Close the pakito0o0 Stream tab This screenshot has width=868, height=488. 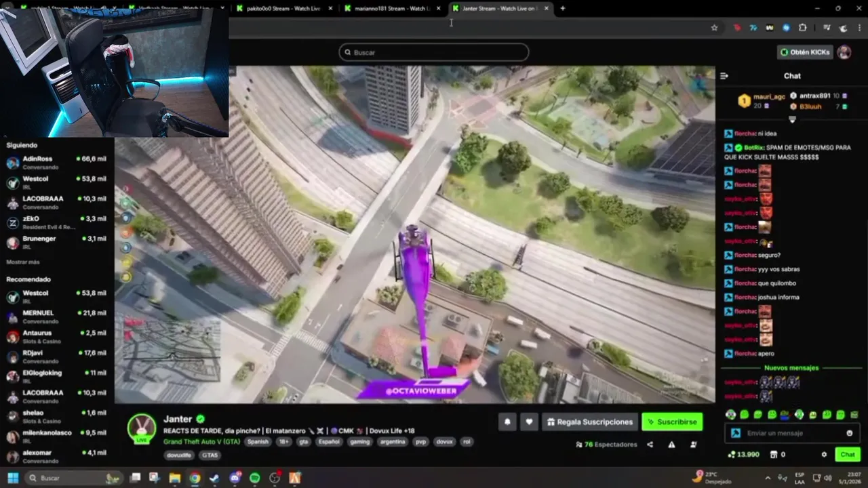330,8
